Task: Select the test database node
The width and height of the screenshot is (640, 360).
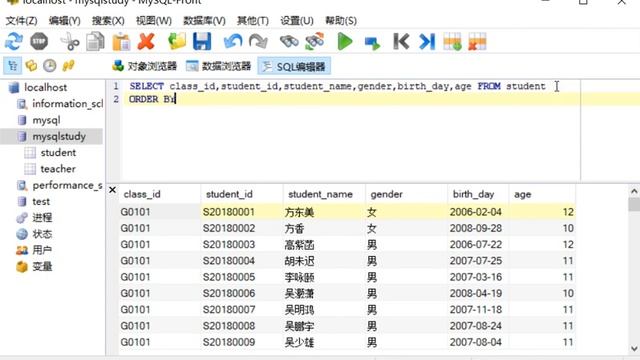Action: [41, 202]
